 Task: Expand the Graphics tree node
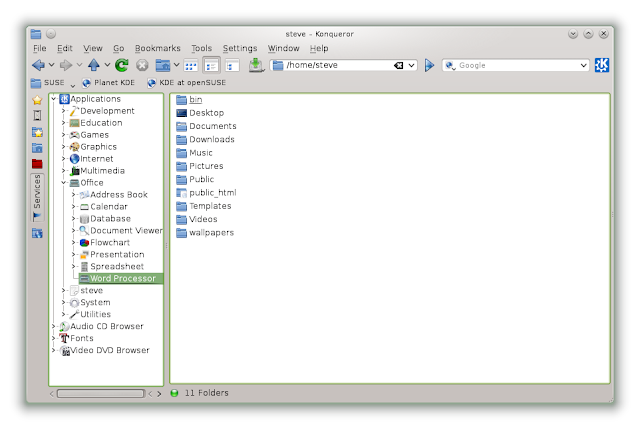click(64, 147)
